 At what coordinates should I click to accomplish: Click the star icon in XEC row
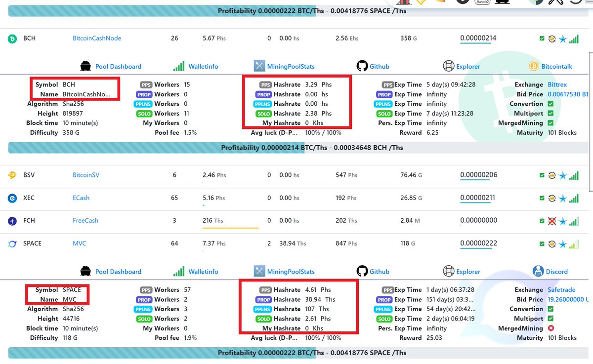tap(562, 199)
